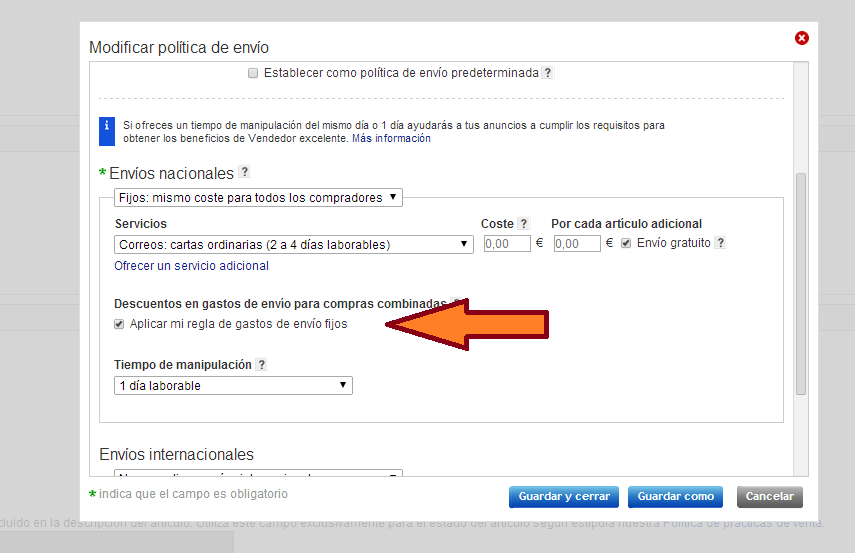Viewport: 855px width, 553px height.
Task: Toggle Aplicar mi regla de gastos de envío fijos
Action: tap(120, 324)
